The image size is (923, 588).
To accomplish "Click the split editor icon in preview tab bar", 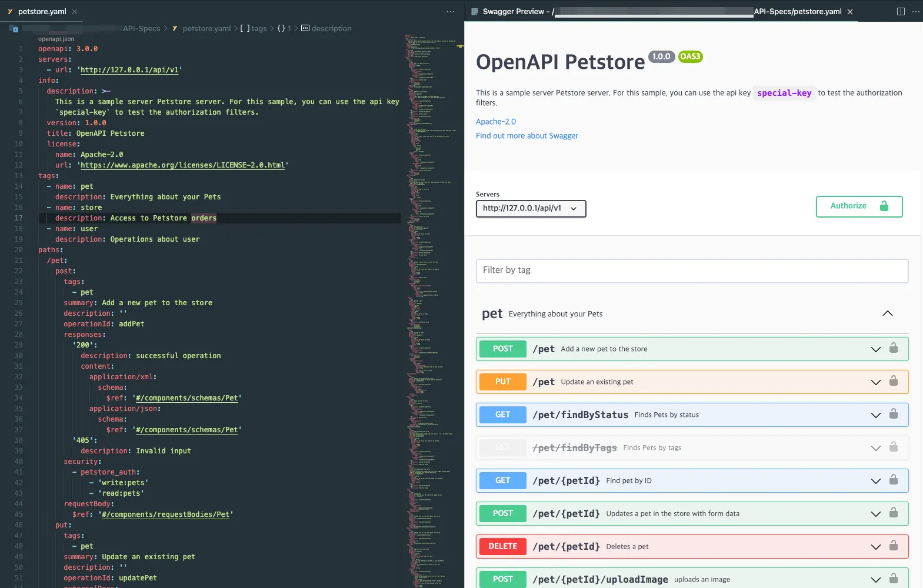I will coord(901,11).
